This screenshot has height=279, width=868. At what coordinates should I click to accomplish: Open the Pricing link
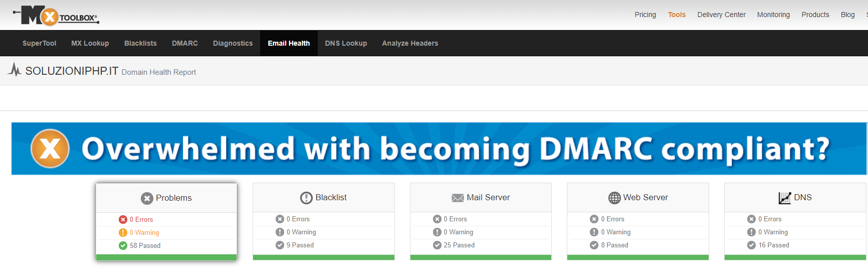point(645,15)
